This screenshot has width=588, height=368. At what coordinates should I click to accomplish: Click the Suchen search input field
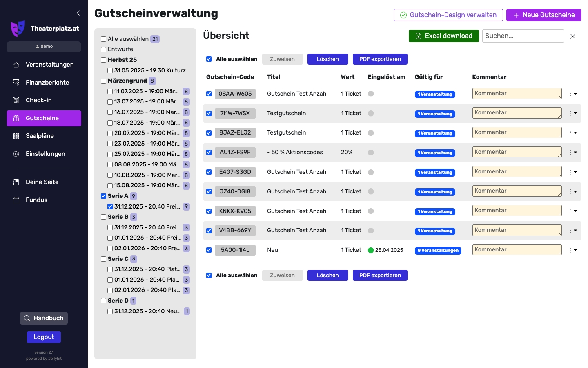click(523, 36)
